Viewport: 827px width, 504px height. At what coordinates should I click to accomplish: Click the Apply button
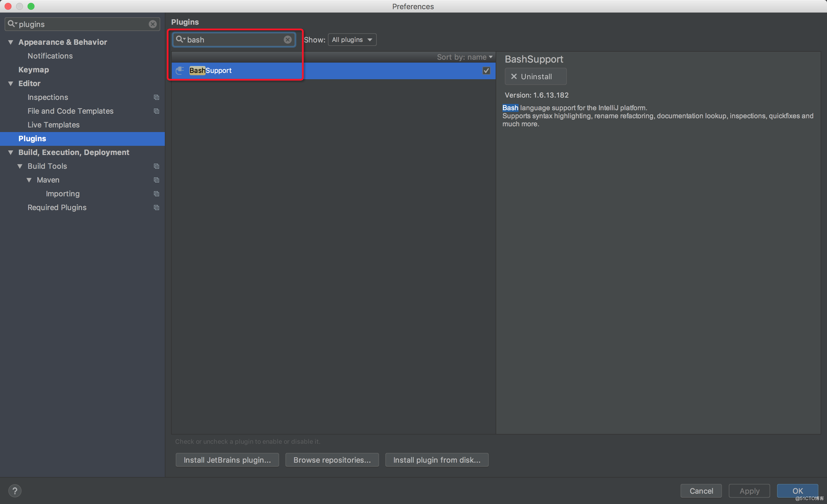749,491
